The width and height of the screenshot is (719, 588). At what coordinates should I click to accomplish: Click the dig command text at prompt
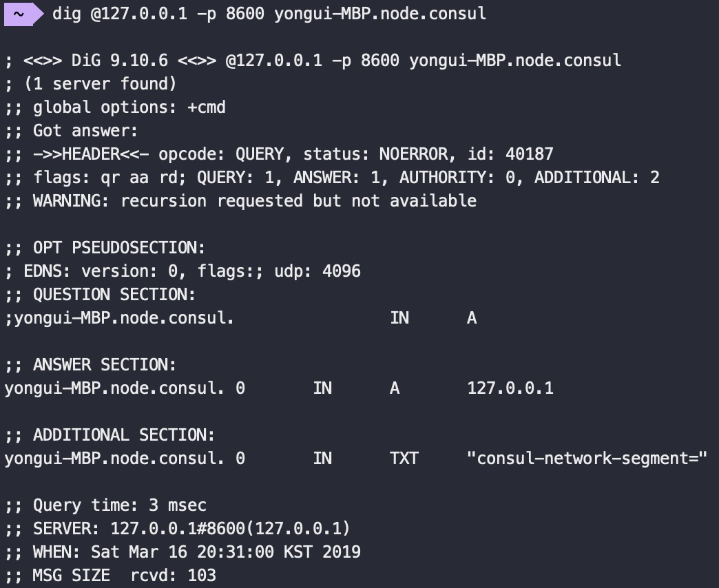point(269,14)
